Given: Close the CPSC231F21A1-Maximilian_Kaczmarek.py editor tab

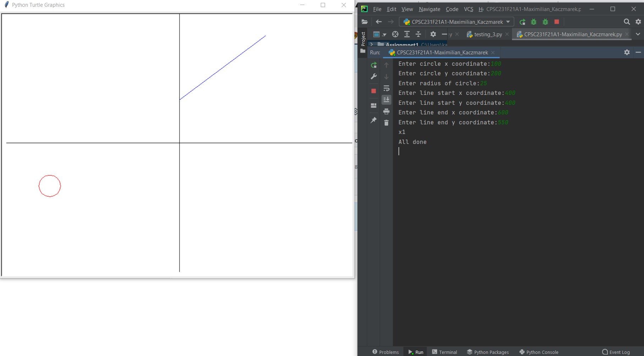Looking at the screenshot, I should (x=627, y=34).
